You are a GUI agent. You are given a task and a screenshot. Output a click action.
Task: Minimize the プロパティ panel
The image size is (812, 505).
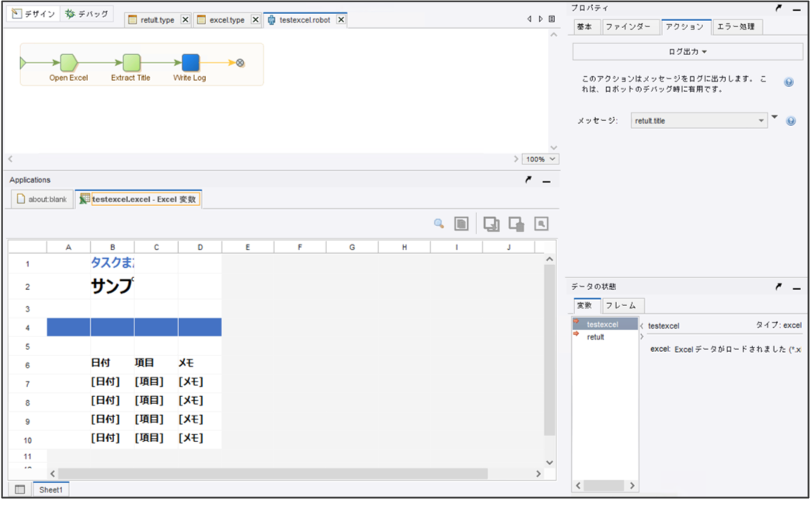(x=796, y=9)
